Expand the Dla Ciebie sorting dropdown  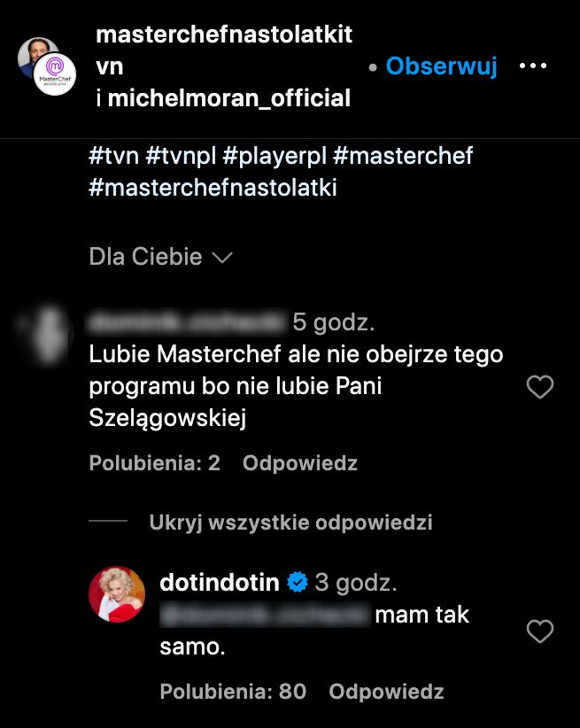160,257
